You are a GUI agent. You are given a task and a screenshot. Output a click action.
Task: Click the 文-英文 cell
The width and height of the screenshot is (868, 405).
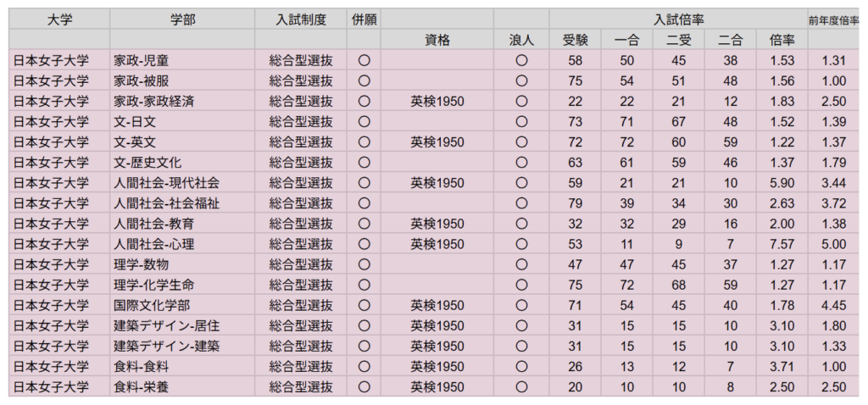tap(182, 141)
